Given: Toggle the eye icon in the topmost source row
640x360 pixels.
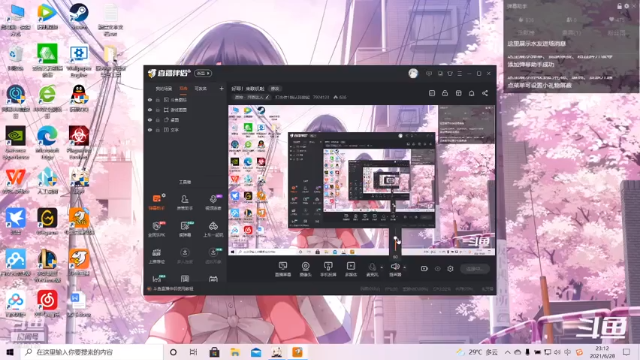Looking at the screenshot, I should 150,100.
